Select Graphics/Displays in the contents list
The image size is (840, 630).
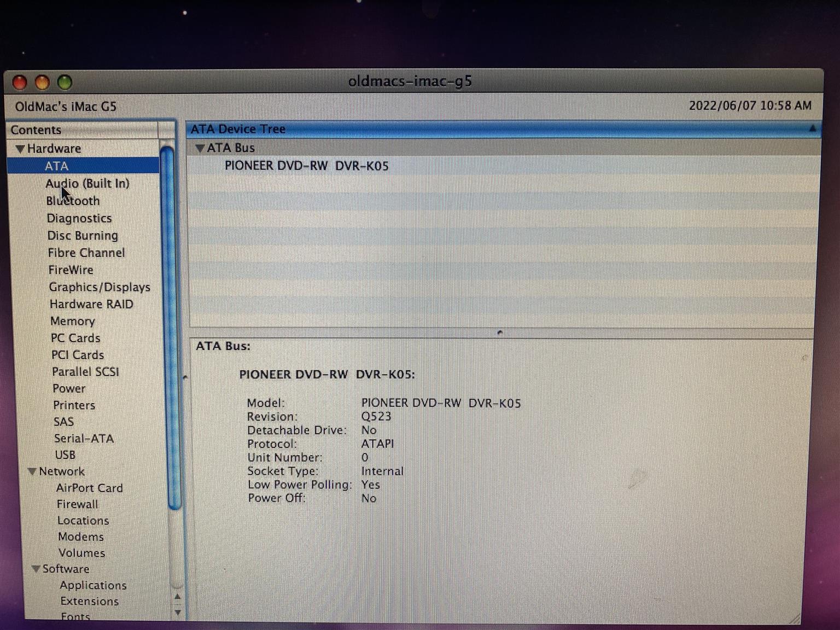[99, 287]
